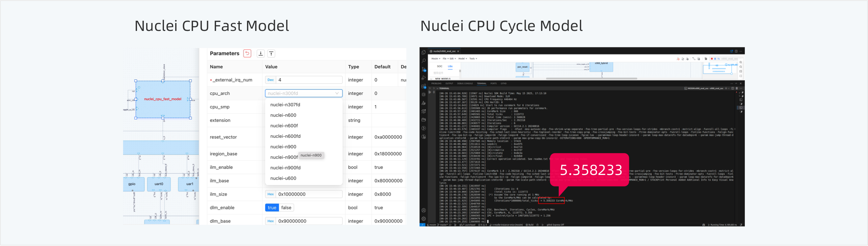Choose nuclei-n600fd from the list

285,136
